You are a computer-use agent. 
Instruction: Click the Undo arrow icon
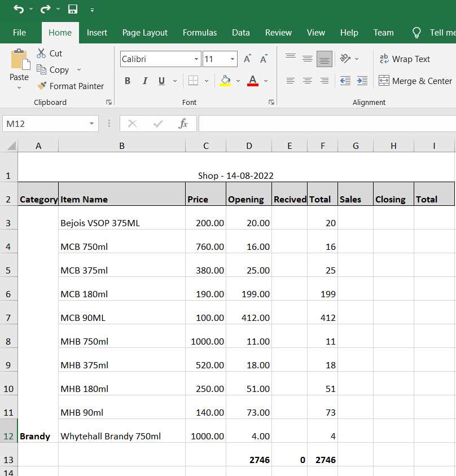tap(19, 9)
